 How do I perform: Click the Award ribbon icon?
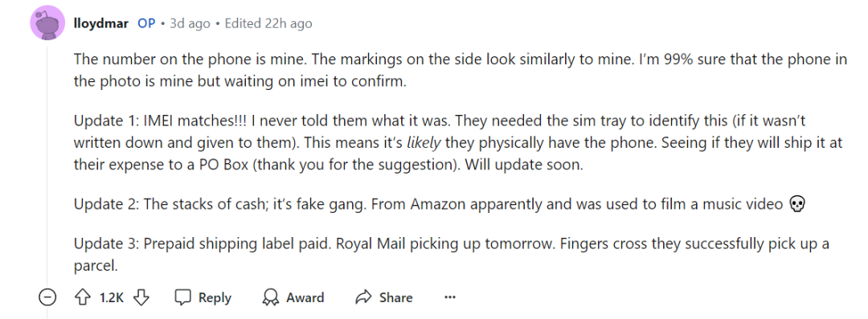tap(271, 297)
